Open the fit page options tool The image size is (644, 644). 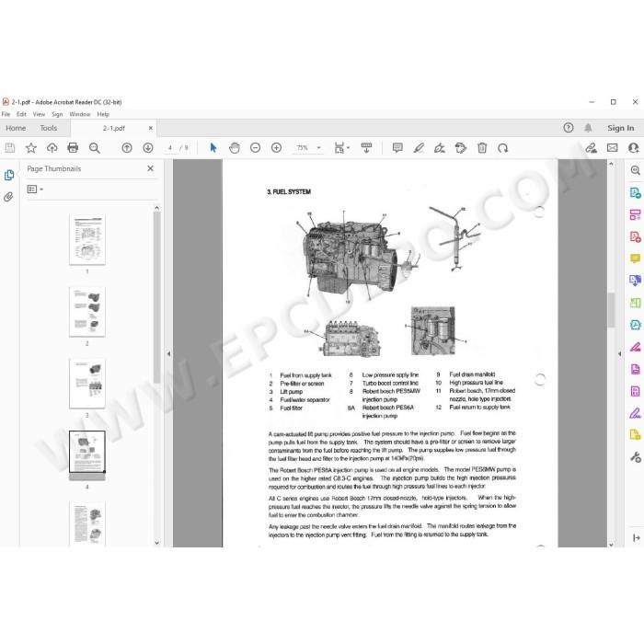pos(341,148)
